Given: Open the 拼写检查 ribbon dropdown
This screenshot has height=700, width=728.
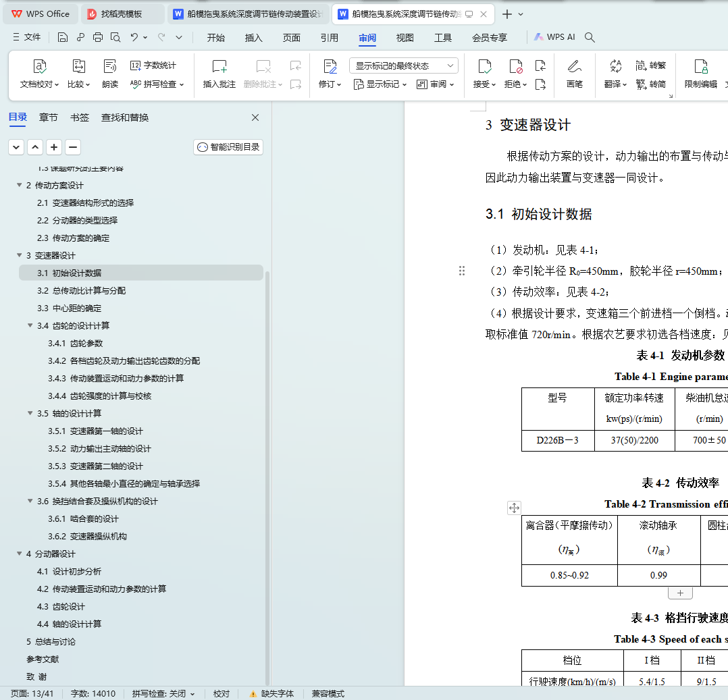Looking at the screenshot, I should pos(157,84).
